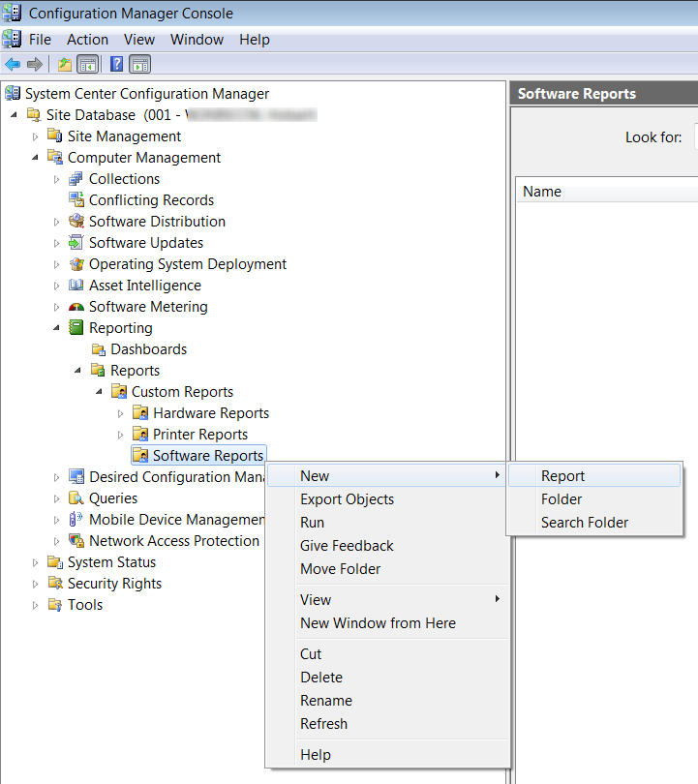Click the Custom Reports folder icon

tap(119, 391)
